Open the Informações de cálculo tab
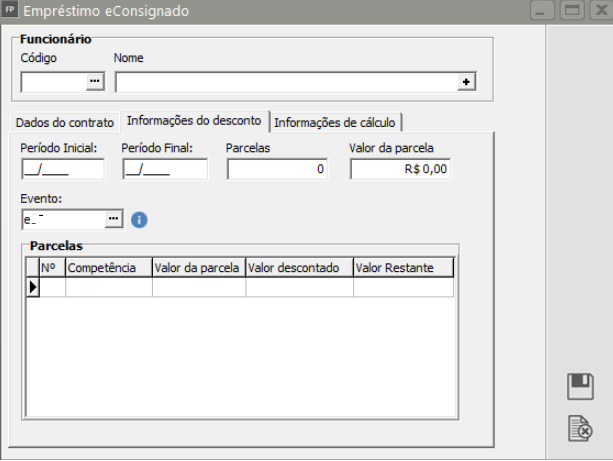Screen dimensions: 613x461 pyautogui.click(x=336, y=122)
